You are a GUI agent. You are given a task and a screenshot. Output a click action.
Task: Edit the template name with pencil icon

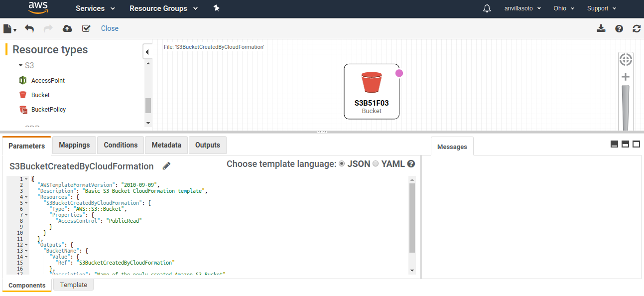[x=166, y=166]
